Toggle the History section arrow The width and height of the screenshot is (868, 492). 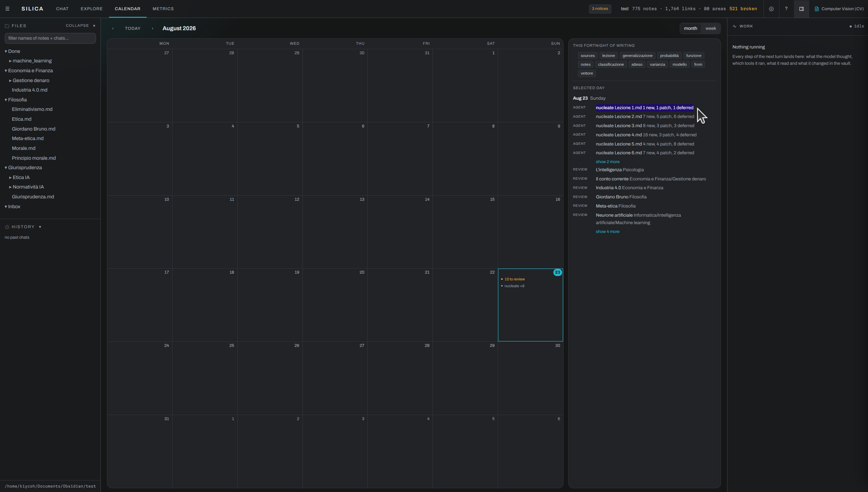pyautogui.click(x=40, y=227)
